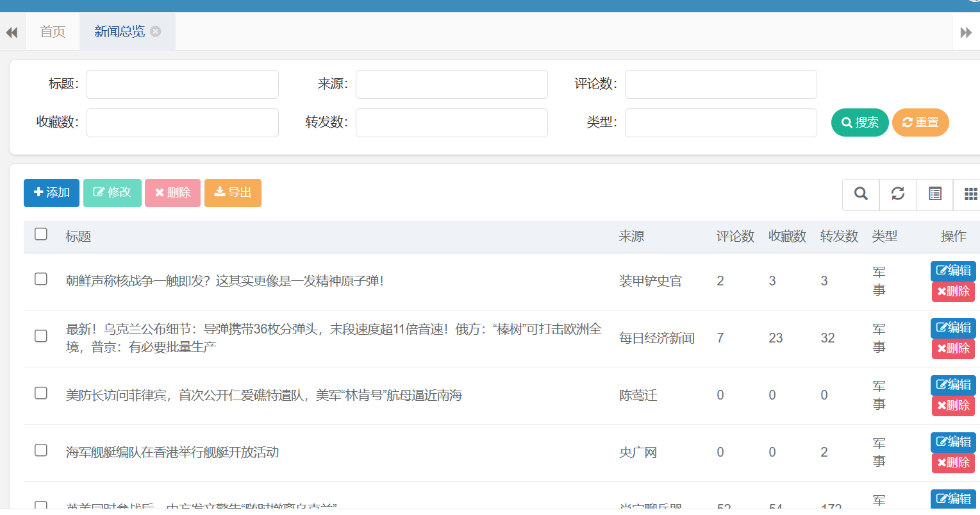Select the checkbox for the 海军舰艇编队 article
Viewport: 980px width, 515px height.
41,450
